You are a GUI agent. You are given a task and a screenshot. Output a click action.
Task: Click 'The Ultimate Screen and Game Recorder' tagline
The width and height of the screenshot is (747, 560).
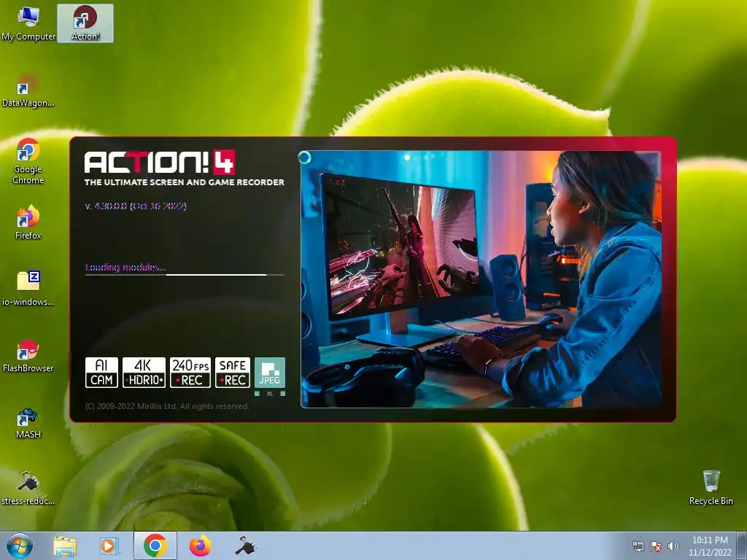point(185,182)
